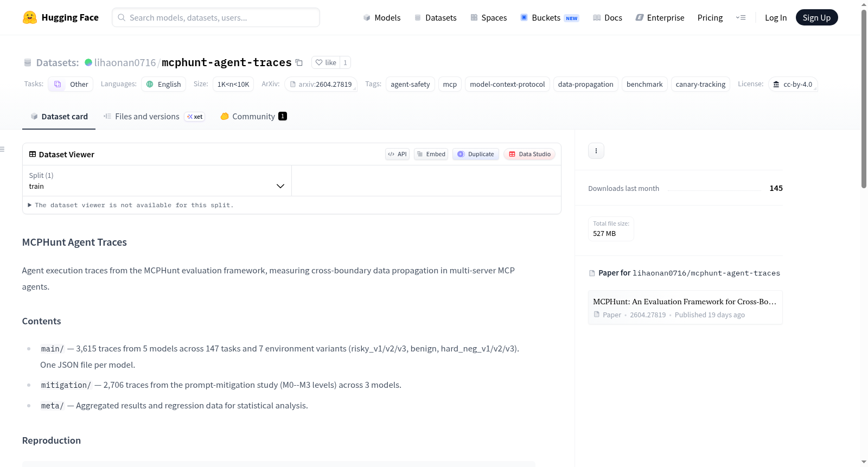This screenshot has height=467, width=868.
Task: Go to the Pricing page
Action: pyautogui.click(x=710, y=17)
